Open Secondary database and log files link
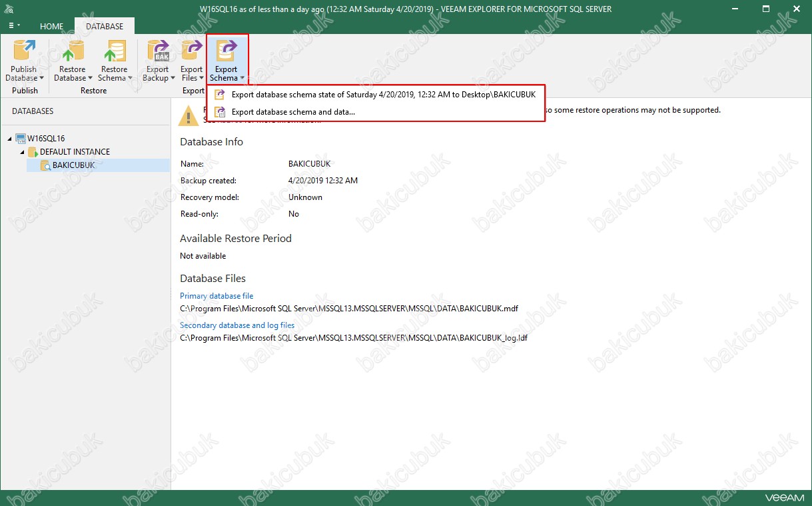 click(237, 325)
